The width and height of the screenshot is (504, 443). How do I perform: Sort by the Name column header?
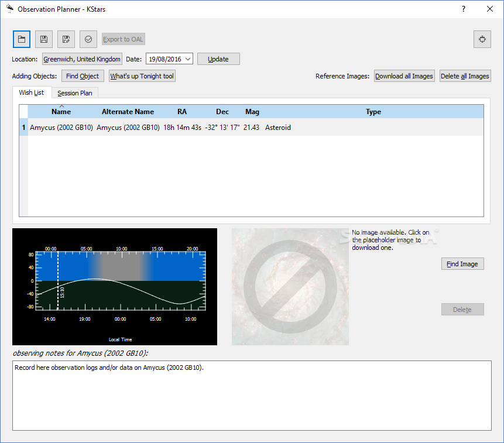61,111
